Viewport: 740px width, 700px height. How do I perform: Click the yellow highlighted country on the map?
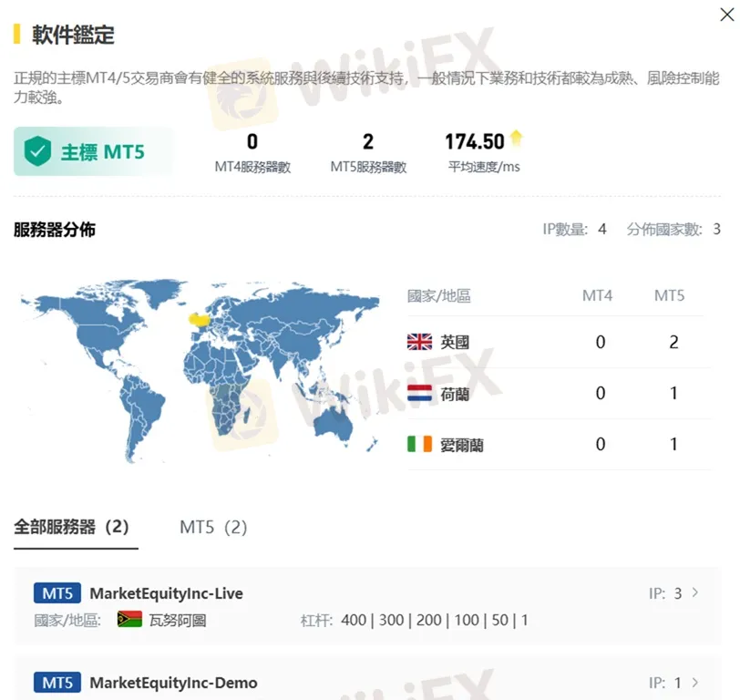pyautogui.click(x=197, y=320)
